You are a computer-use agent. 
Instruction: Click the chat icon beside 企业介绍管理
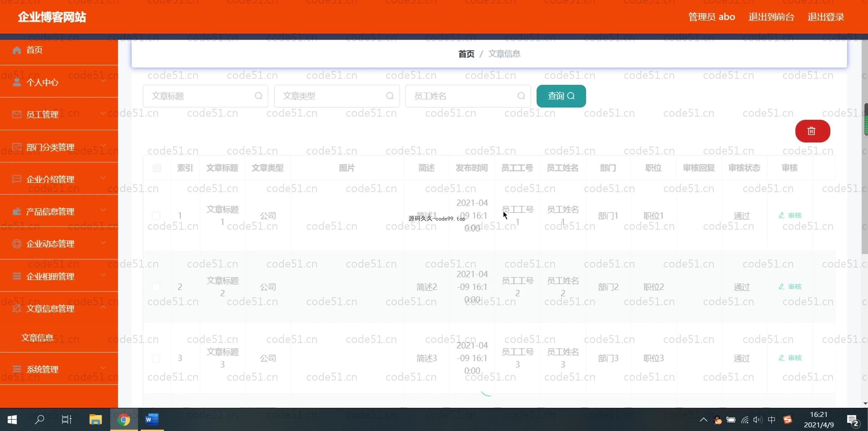click(16, 179)
